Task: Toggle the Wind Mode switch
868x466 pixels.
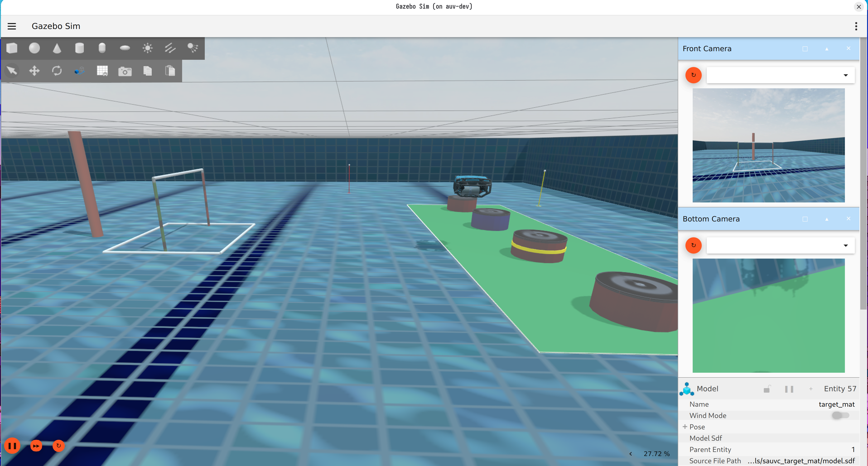Action: [x=840, y=415]
